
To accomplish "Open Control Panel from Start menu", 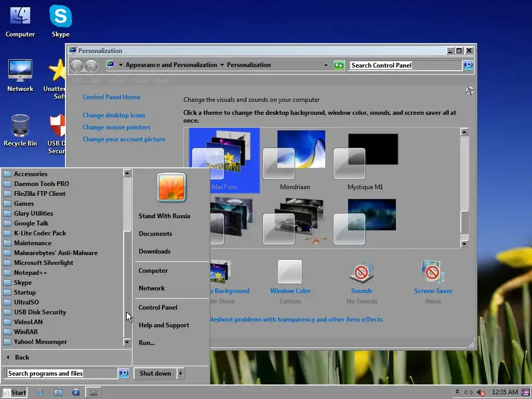I will point(158,308).
